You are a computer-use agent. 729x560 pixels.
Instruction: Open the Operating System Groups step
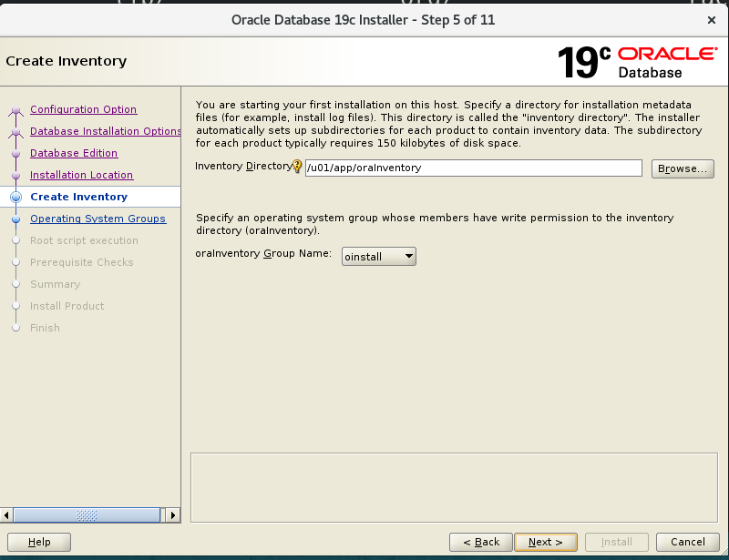point(98,219)
